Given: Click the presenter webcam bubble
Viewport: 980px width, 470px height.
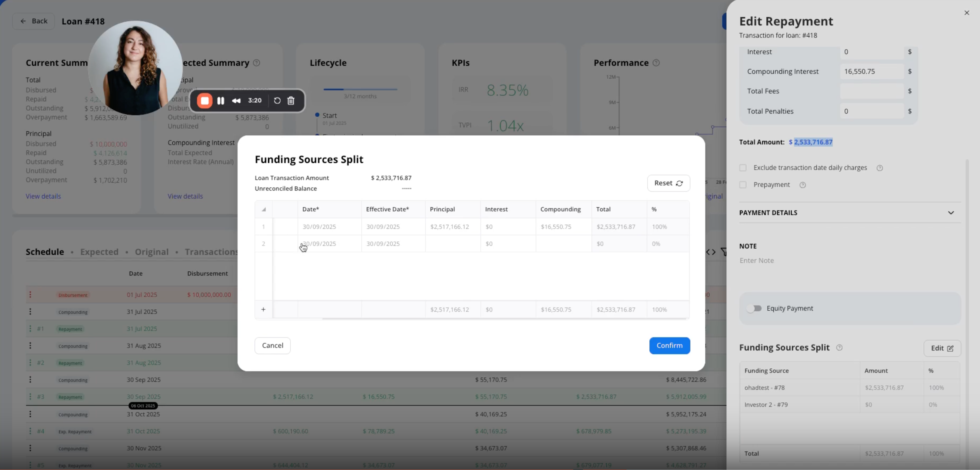Looking at the screenshot, I should 135,68.
